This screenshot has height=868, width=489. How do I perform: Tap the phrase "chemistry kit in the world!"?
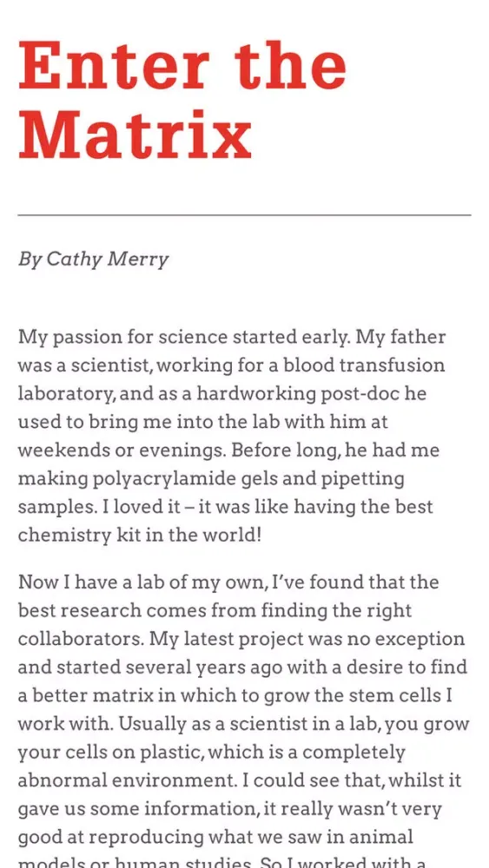point(139,536)
